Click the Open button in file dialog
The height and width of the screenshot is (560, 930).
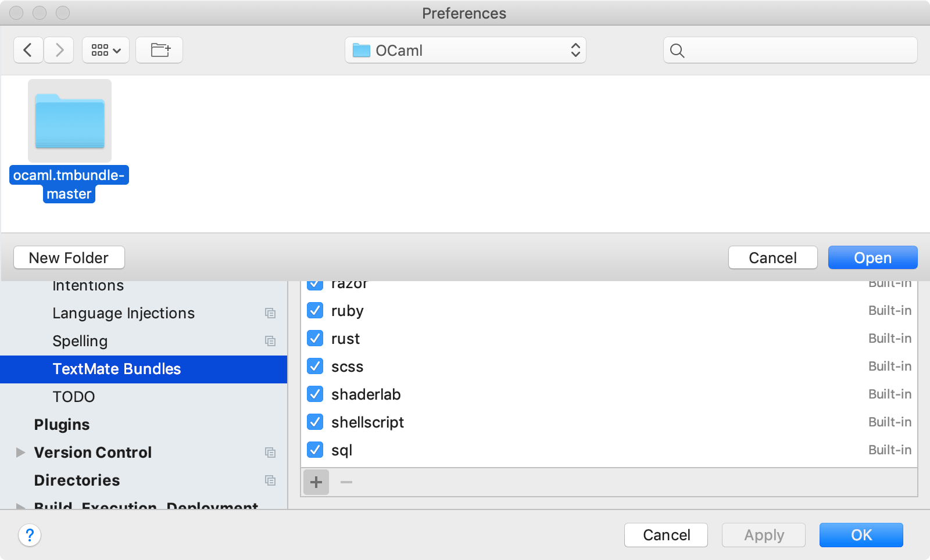tap(872, 258)
